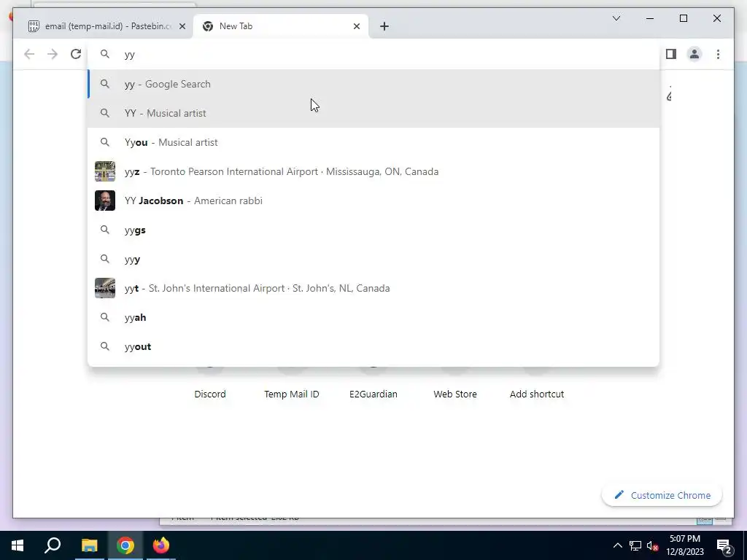
Task: Click search icon beside yygs suggestion
Action: click(105, 230)
